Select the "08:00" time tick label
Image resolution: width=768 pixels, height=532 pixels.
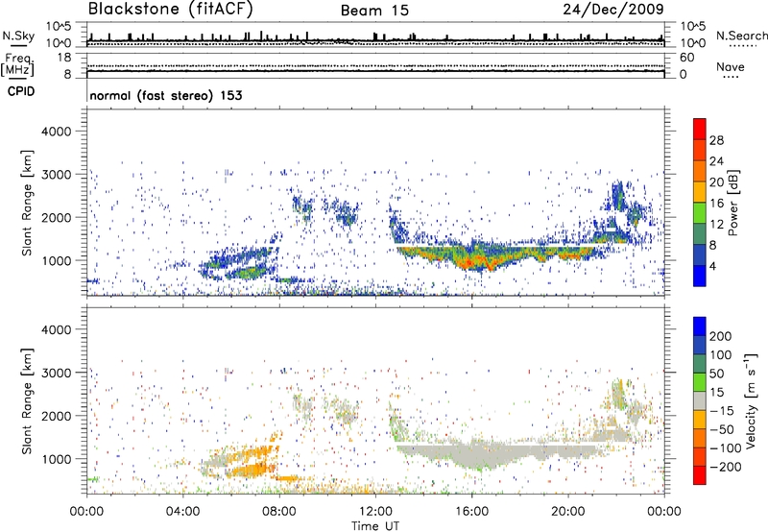(x=279, y=512)
